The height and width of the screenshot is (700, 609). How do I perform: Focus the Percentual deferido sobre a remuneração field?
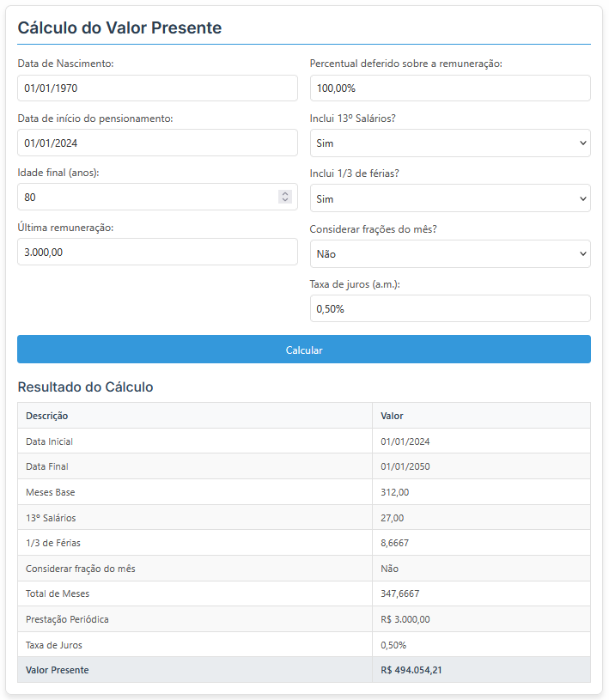click(x=449, y=88)
